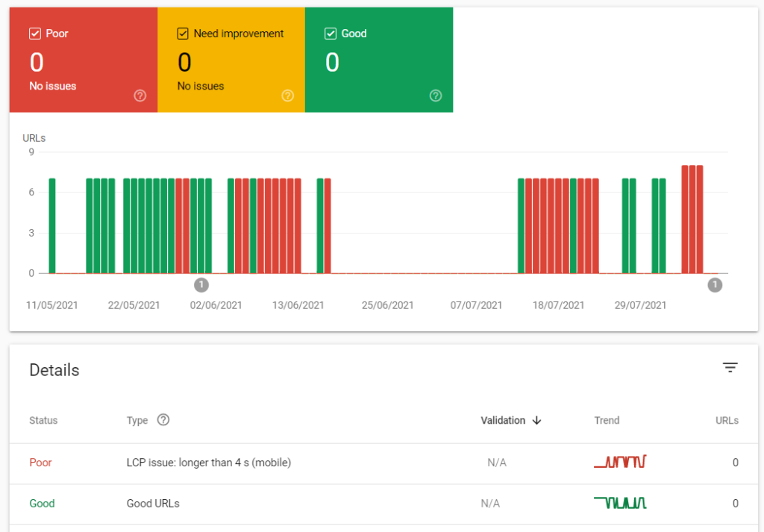Screen dimensions: 764x532
Task: Open the LCP issue longer than 4 s row
Action: coord(383,463)
